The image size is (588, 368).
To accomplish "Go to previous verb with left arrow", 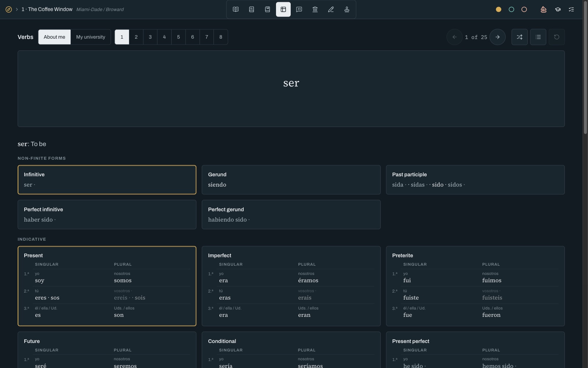I will (x=455, y=37).
